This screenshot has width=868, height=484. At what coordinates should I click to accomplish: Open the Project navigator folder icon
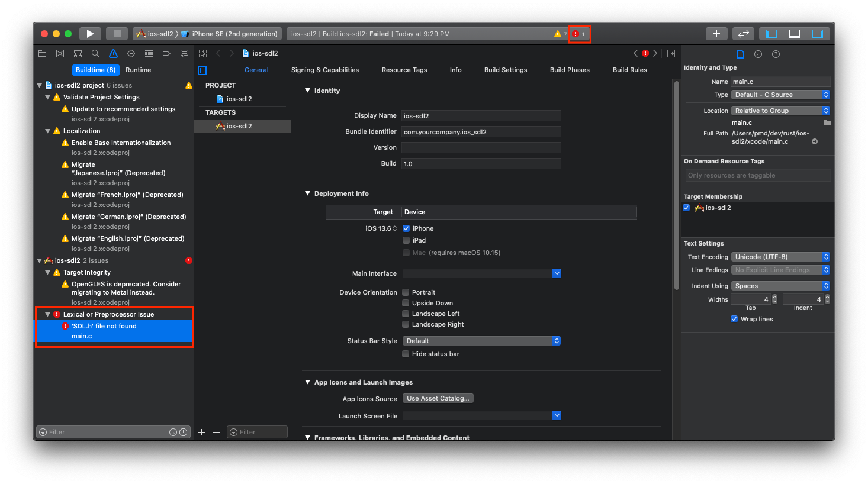[x=42, y=53]
